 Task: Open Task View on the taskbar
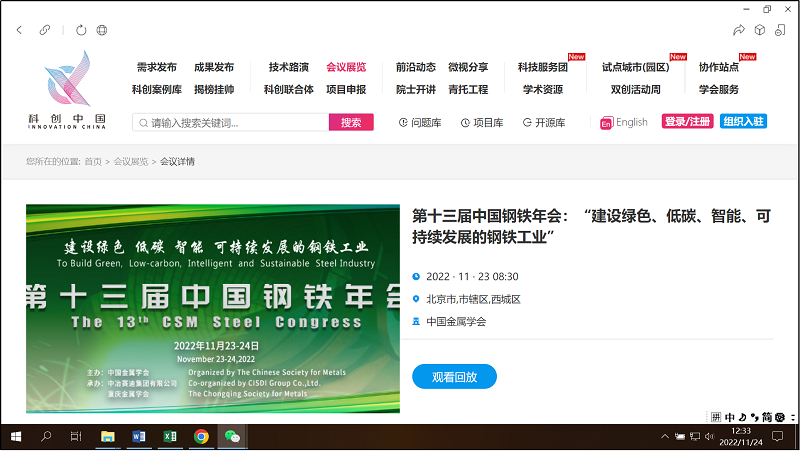76,437
